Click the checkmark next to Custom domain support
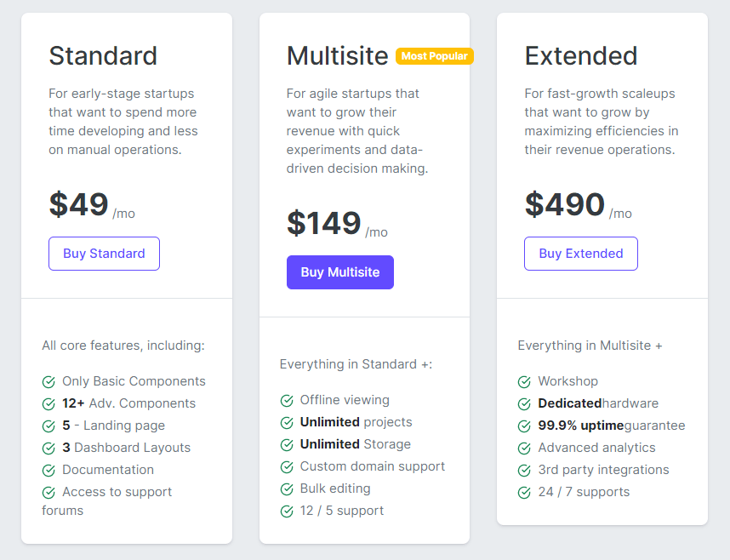 [x=287, y=466]
